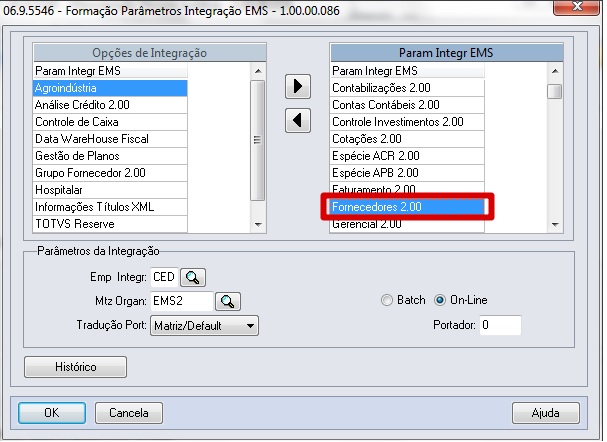Select Agroindústria in Opções de Integração
This screenshot has height=442, width=607.
[x=110, y=88]
